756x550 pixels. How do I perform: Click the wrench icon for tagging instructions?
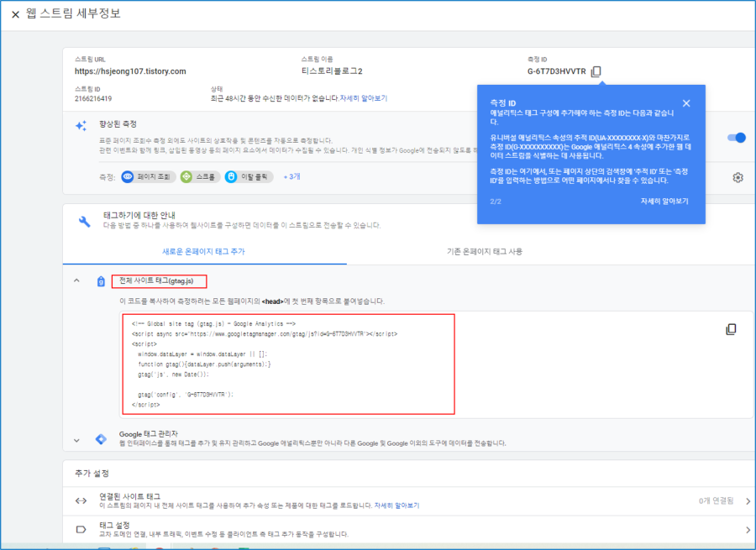click(x=84, y=221)
